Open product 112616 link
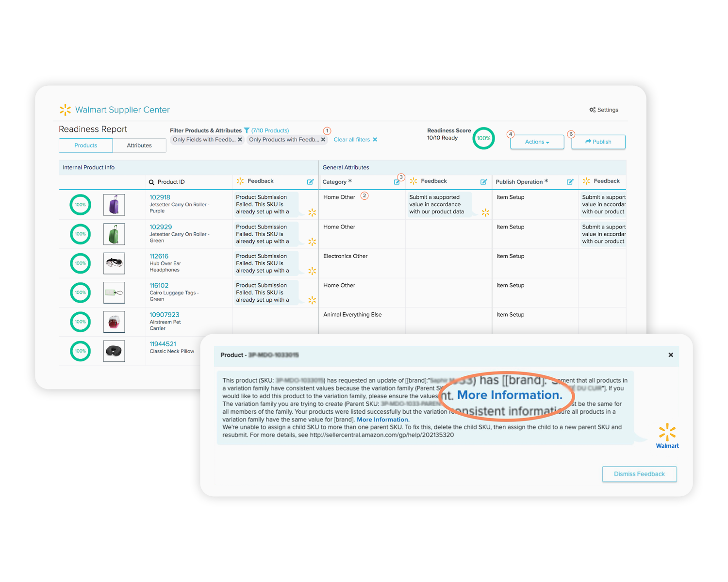The width and height of the screenshot is (728, 582). pyautogui.click(x=159, y=256)
